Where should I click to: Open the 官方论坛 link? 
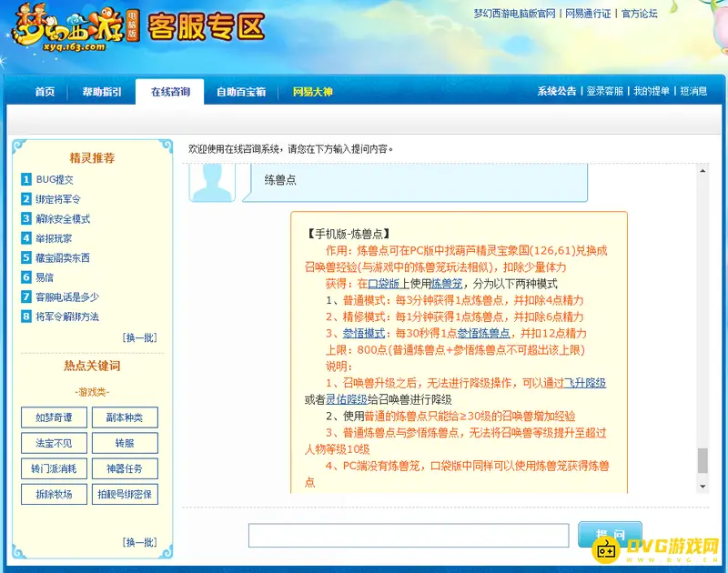pyautogui.click(x=640, y=14)
